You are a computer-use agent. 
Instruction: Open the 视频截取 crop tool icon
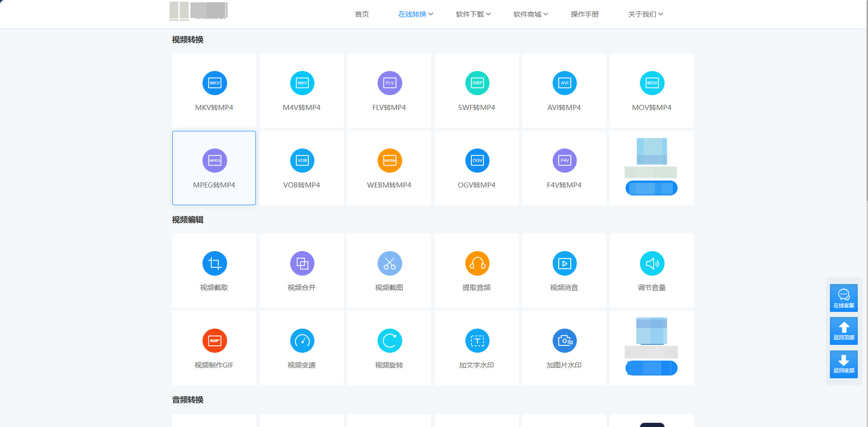(215, 264)
